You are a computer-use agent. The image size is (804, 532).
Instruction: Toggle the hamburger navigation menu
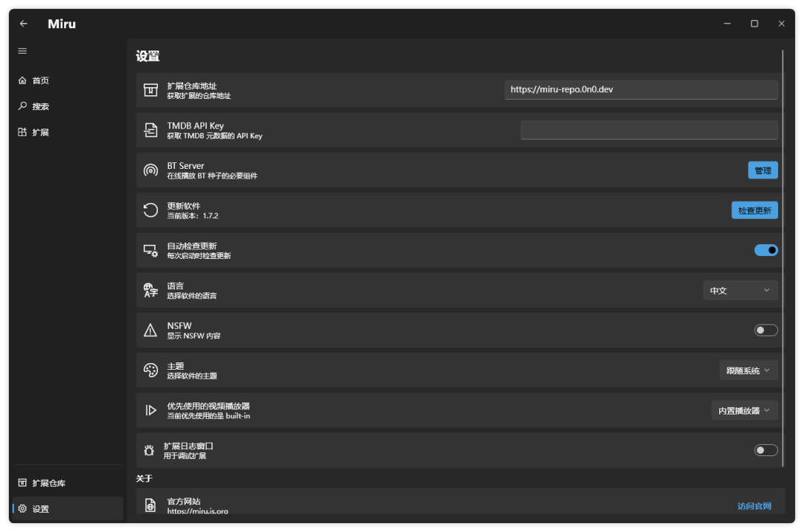[x=22, y=51]
